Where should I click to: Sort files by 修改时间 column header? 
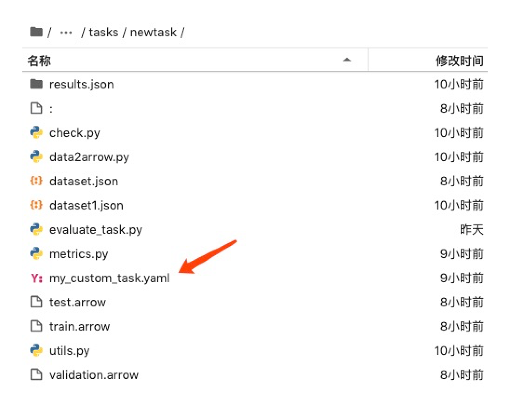tap(459, 61)
